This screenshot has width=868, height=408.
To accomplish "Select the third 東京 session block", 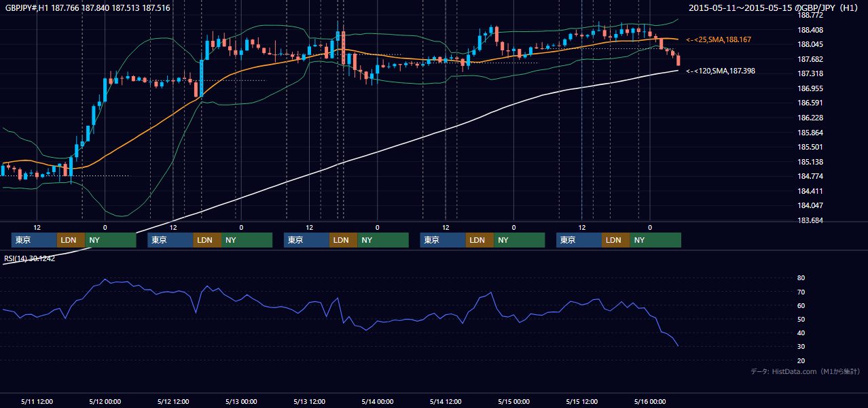I will point(306,240).
